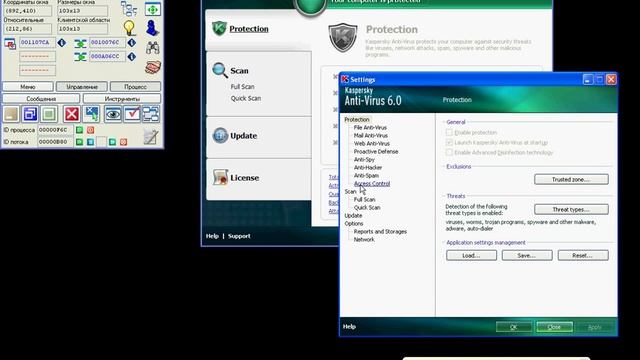Open the License section in main window
This screenshot has width=640, height=360.
click(244, 178)
